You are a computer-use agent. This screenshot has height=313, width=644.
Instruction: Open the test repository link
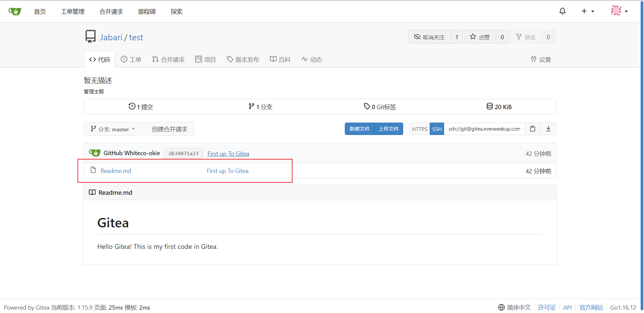click(136, 37)
